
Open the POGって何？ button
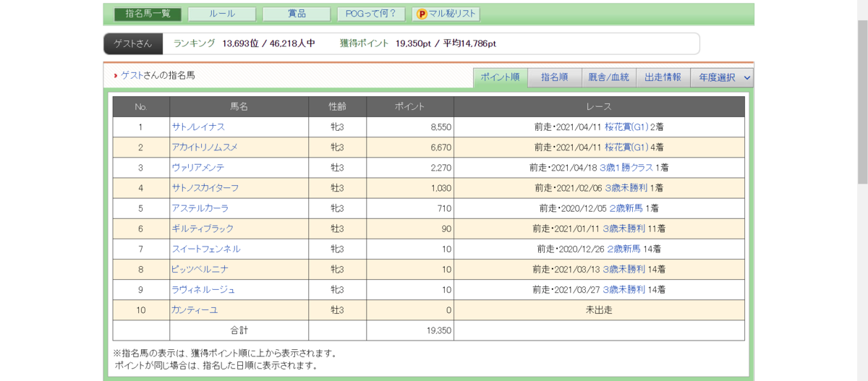[371, 14]
